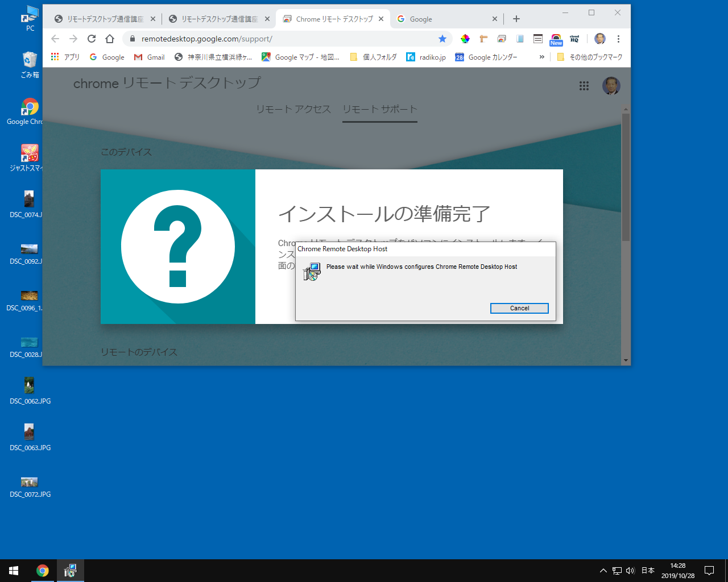Screen dimensions: 728x582
Task: Click scrollbar down arrow on page
Action: click(626, 360)
